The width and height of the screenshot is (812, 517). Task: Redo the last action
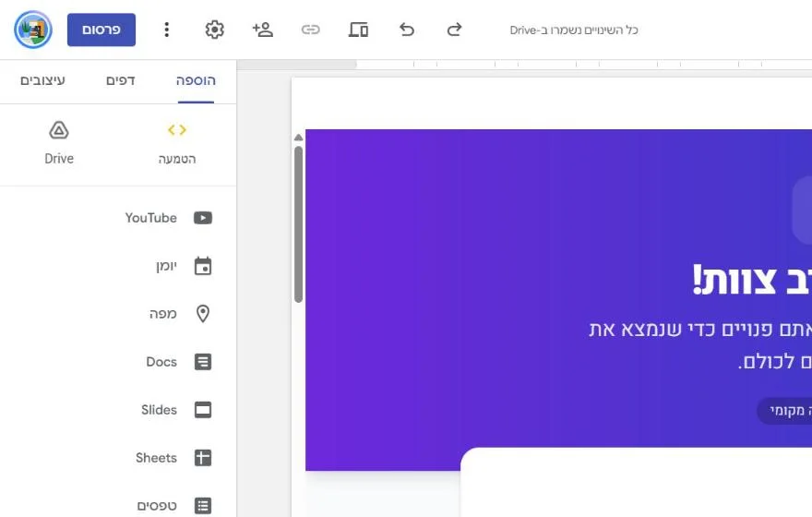click(454, 30)
